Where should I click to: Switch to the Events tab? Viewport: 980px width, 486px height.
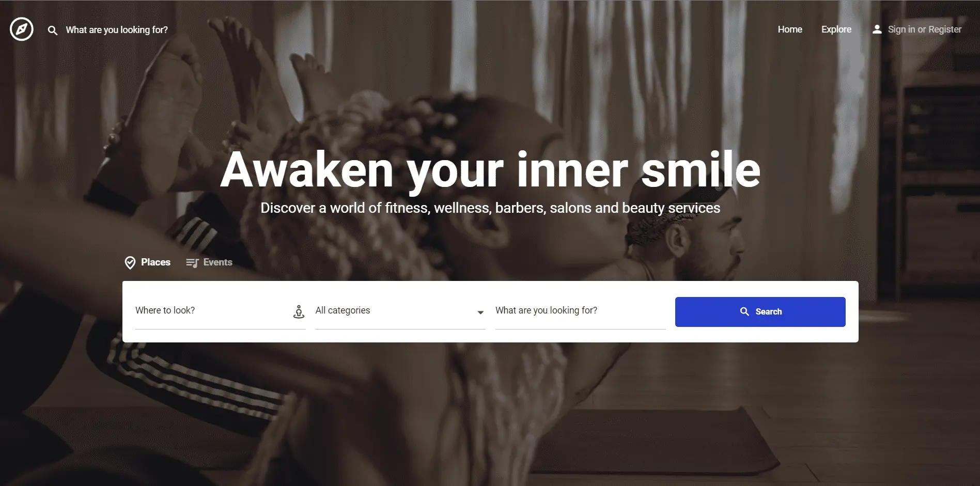pos(209,262)
